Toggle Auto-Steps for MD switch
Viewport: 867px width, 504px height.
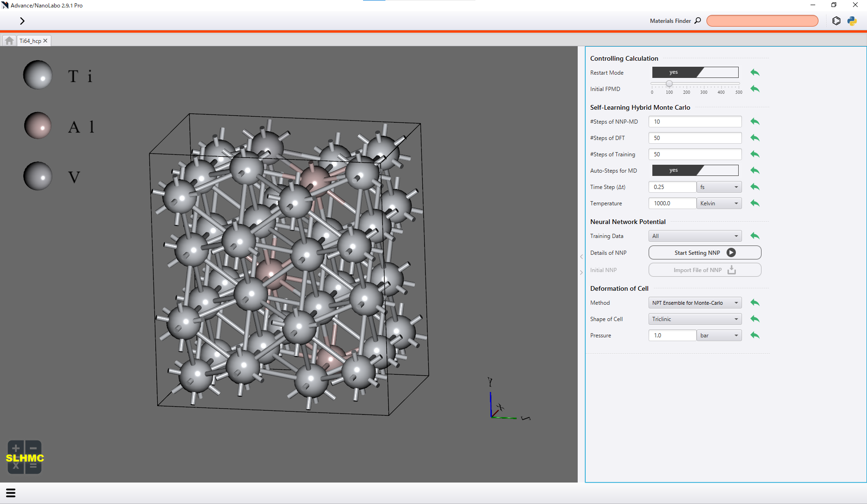pos(695,170)
